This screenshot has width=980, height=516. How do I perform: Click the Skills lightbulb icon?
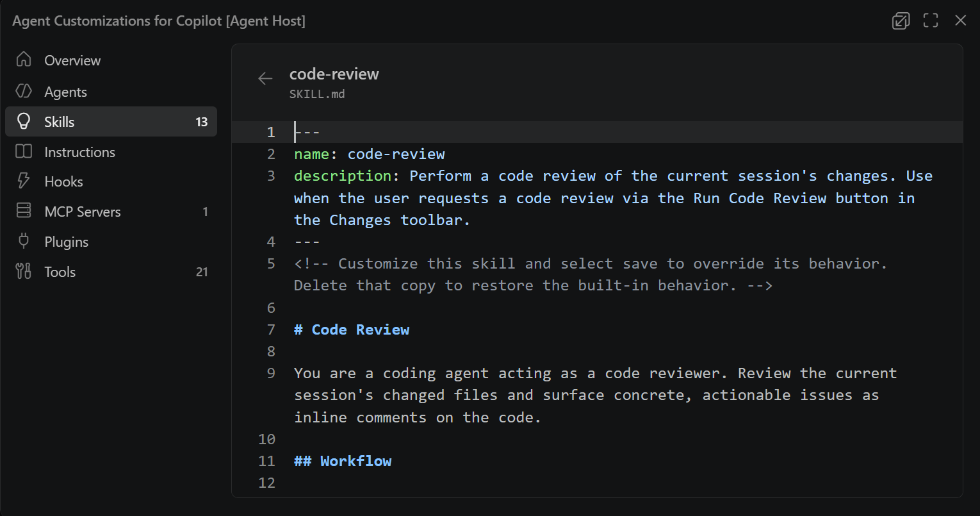(x=24, y=121)
